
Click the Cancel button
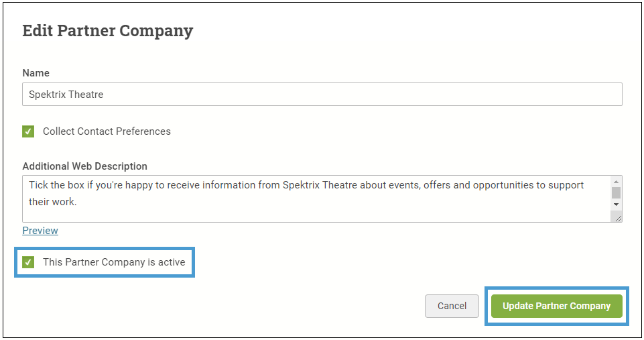coord(452,306)
